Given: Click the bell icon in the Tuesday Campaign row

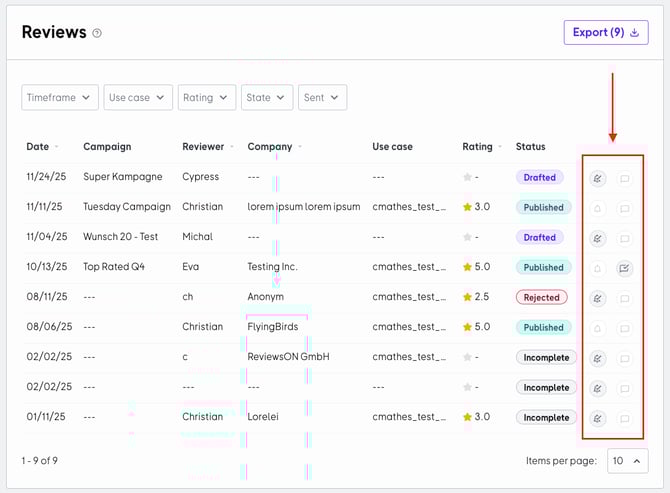Looking at the screenshot, I should [x=598, y=209].
